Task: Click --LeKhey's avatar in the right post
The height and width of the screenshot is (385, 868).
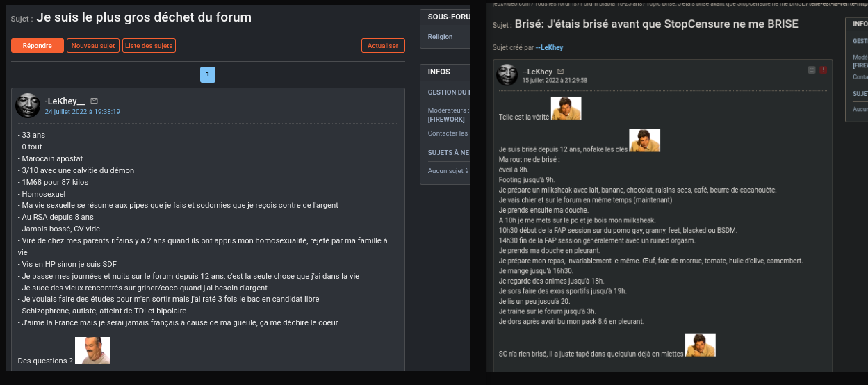Action: [507, 75]
